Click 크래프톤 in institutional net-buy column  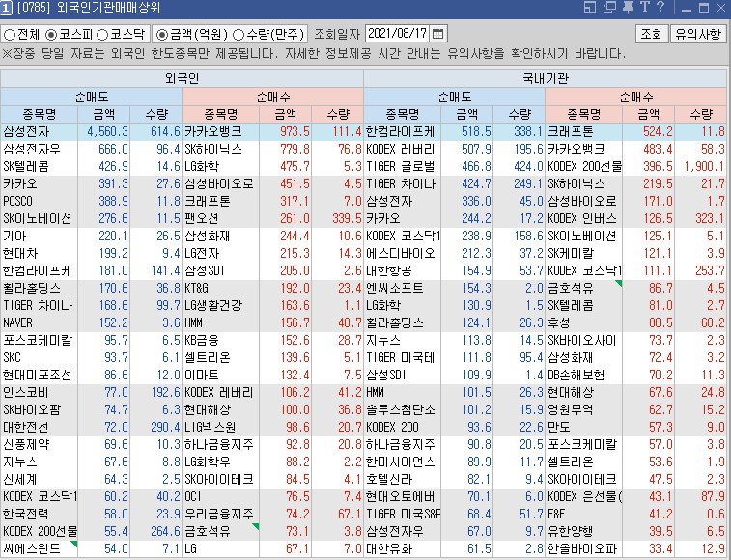tap(571, 132)
